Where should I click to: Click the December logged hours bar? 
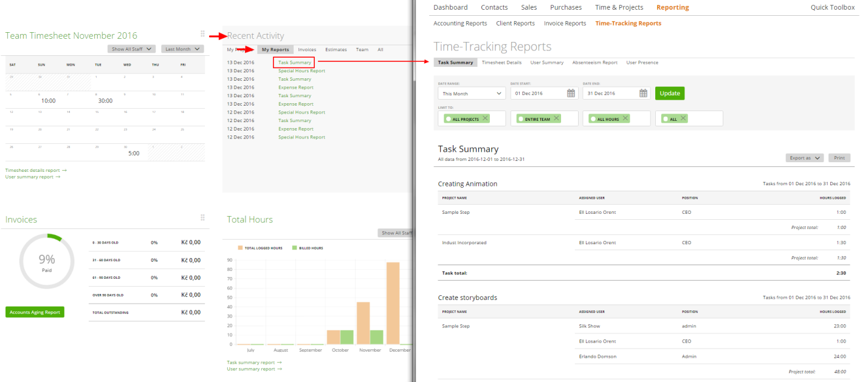tap(393, 304)
